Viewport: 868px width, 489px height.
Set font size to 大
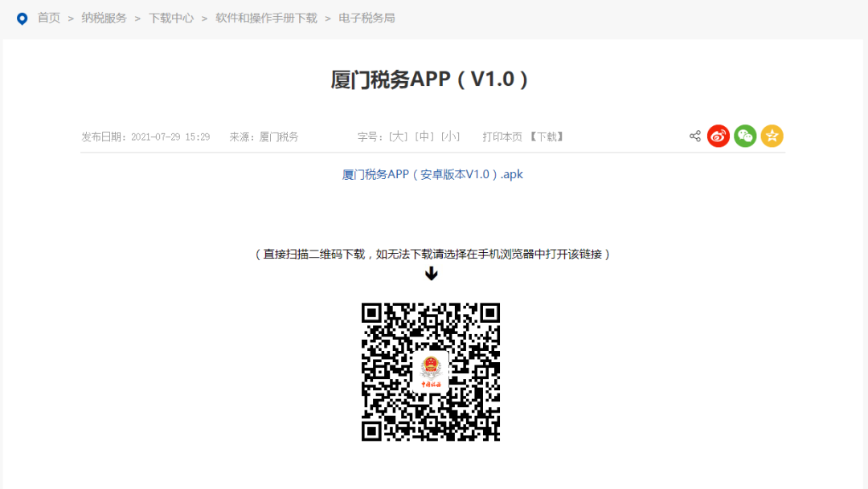click(x=398, y=137)
